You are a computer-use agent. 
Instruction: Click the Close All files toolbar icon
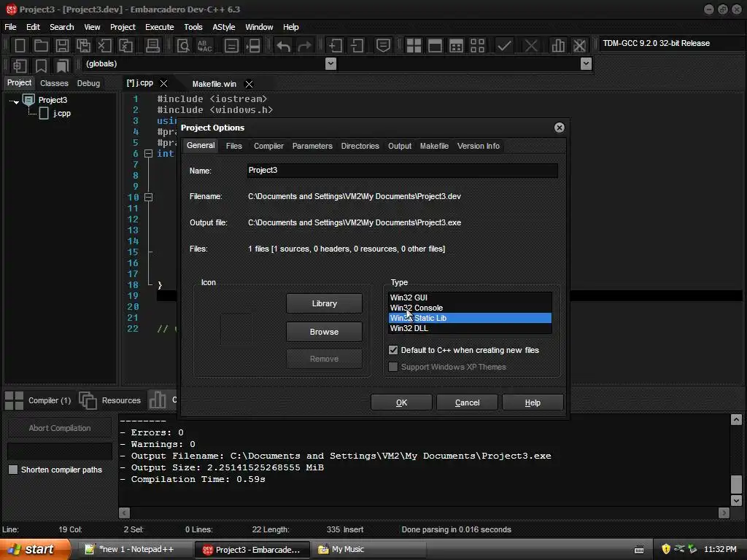coord(125,46)
